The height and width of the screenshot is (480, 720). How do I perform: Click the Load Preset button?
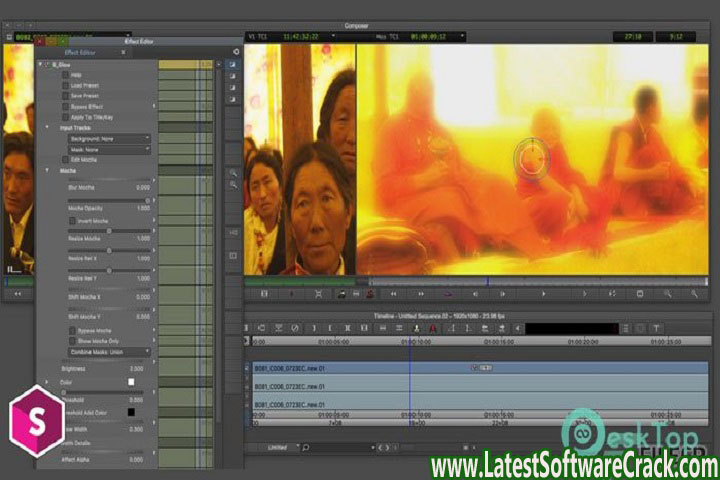(65, 85)
